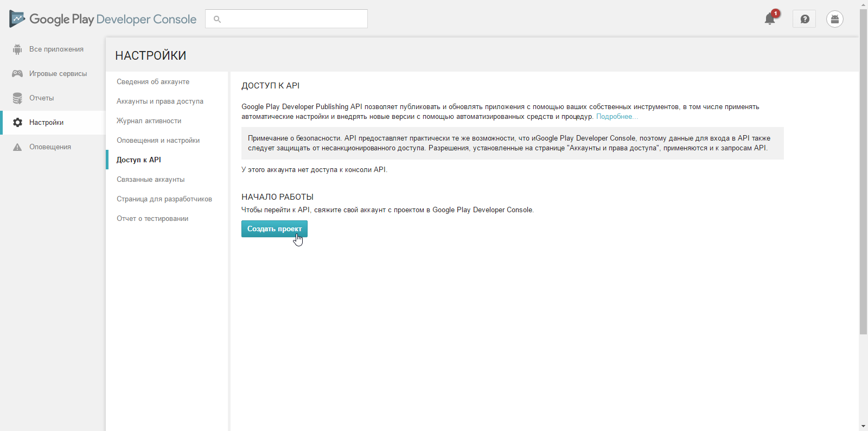Viewport: 868px width, 431px height.
Task: Open Аккаунты и права доступа page
Action: pos(160,102)
